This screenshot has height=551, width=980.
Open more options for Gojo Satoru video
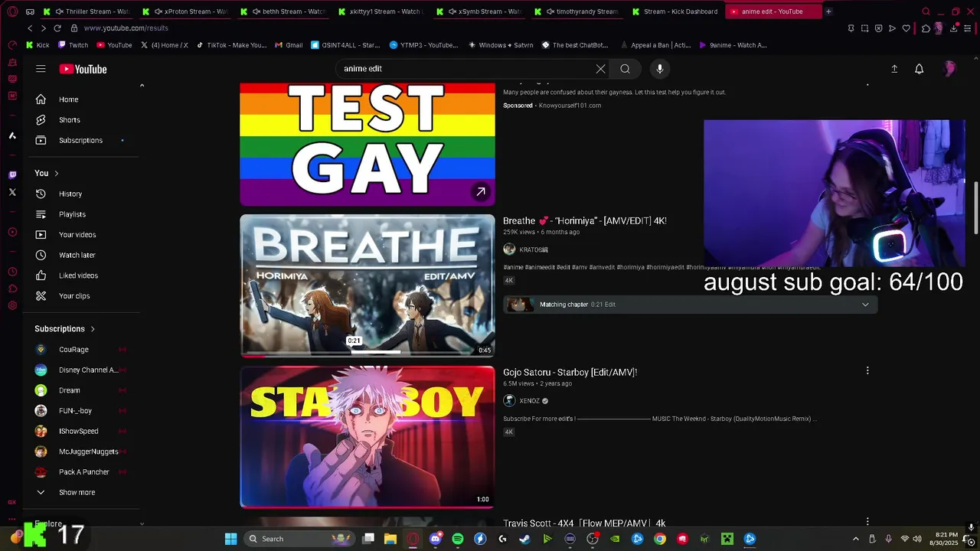tap(867, 370)
